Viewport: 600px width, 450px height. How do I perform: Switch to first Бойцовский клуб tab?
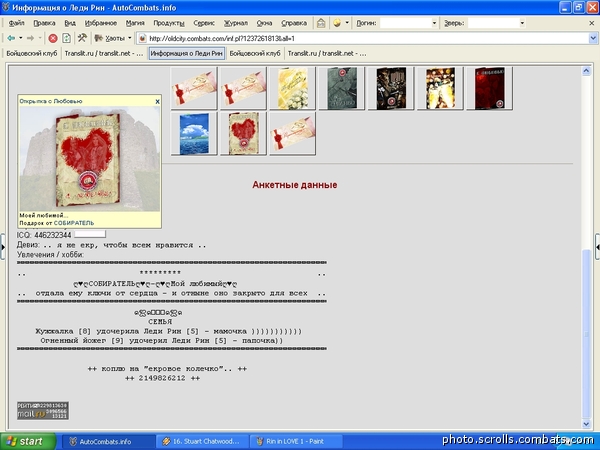32,53
